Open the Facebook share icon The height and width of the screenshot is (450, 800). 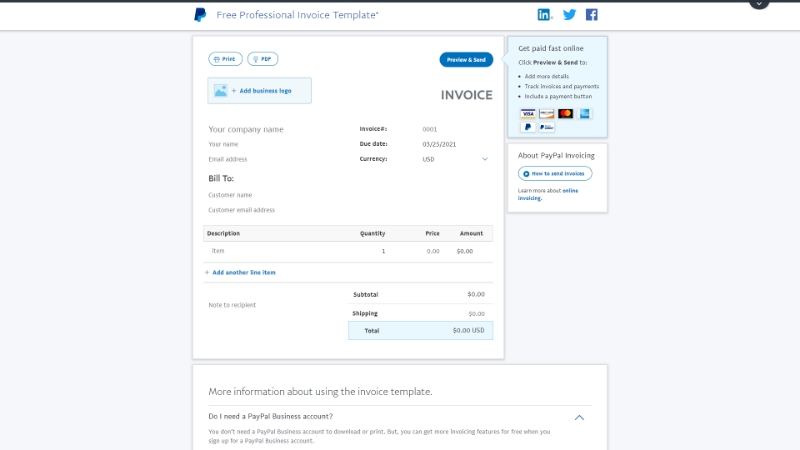(x=591, y=15)
